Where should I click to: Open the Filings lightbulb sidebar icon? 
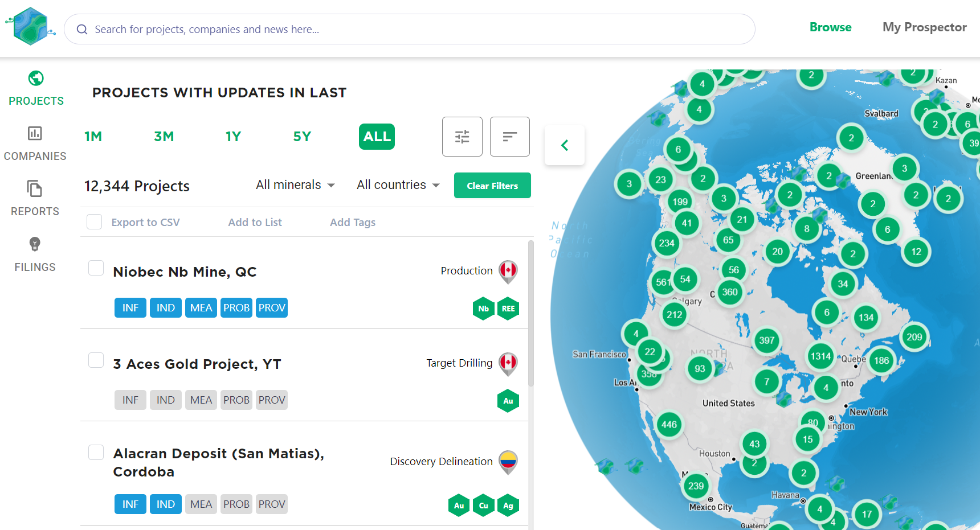[35, 244]
